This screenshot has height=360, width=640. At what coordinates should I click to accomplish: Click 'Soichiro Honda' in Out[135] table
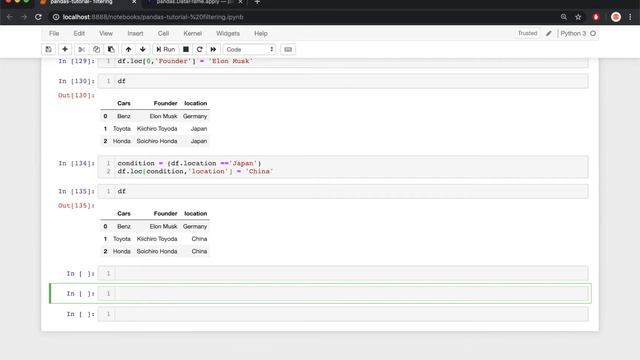[157, 251]
